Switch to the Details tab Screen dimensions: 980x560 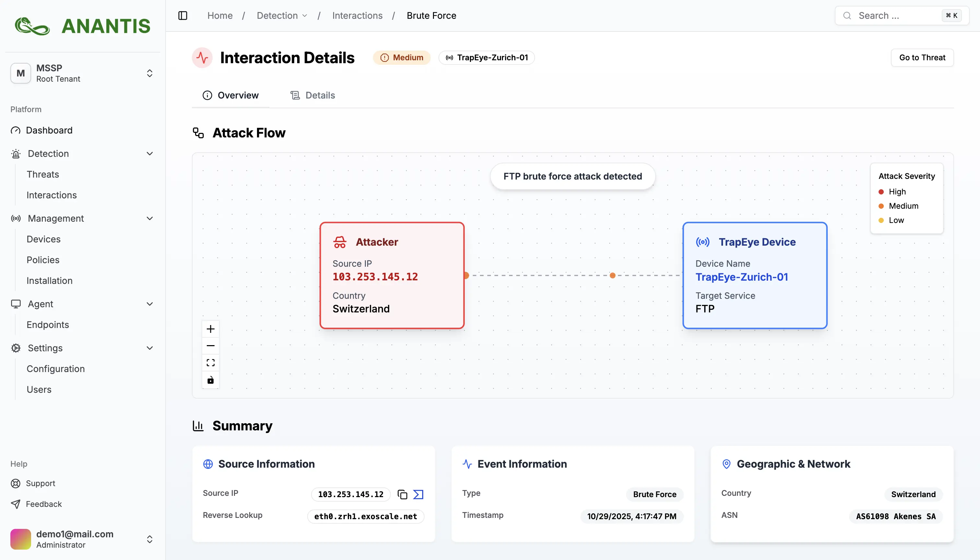313,95
